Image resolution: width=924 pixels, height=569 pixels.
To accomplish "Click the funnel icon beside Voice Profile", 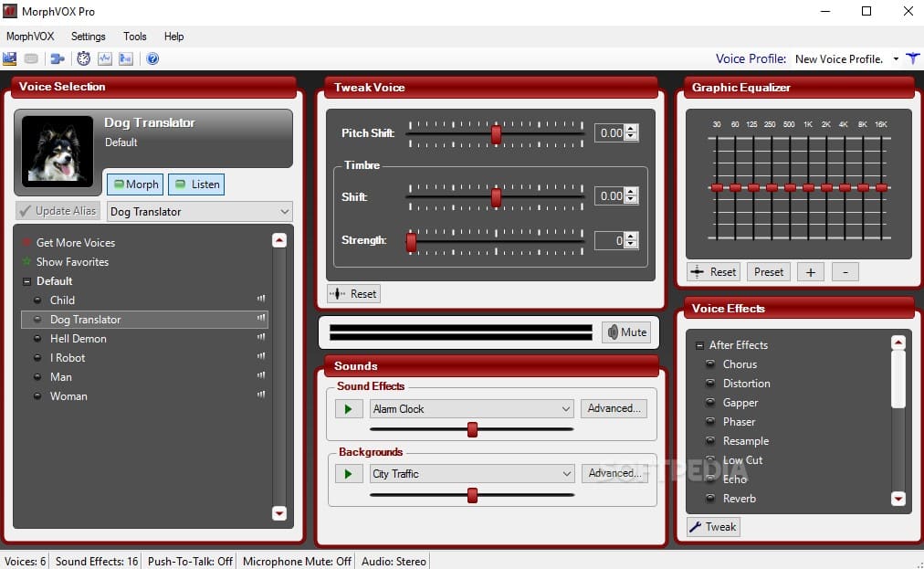I will pyautogui.click(x=913, y=58).
